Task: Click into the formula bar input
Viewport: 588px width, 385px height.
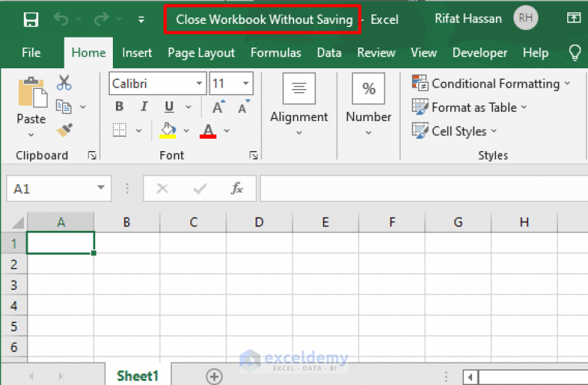Action: [x=424, y=189]
